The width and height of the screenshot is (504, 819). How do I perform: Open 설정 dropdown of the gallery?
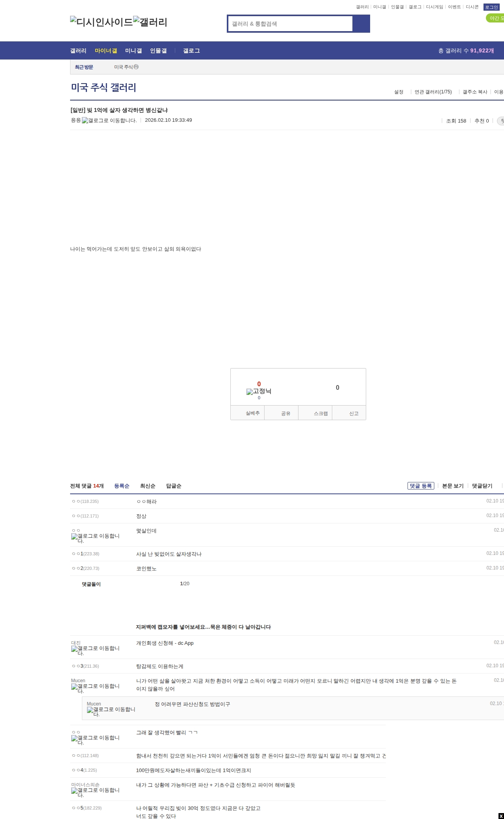click(x=399, y=92)
